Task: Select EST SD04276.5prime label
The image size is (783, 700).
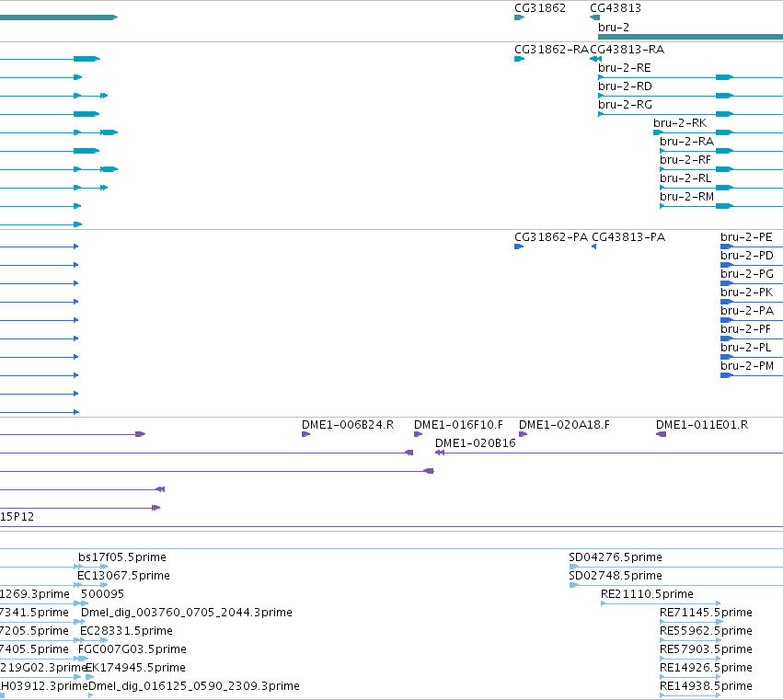Action: [x=616, y=557]
